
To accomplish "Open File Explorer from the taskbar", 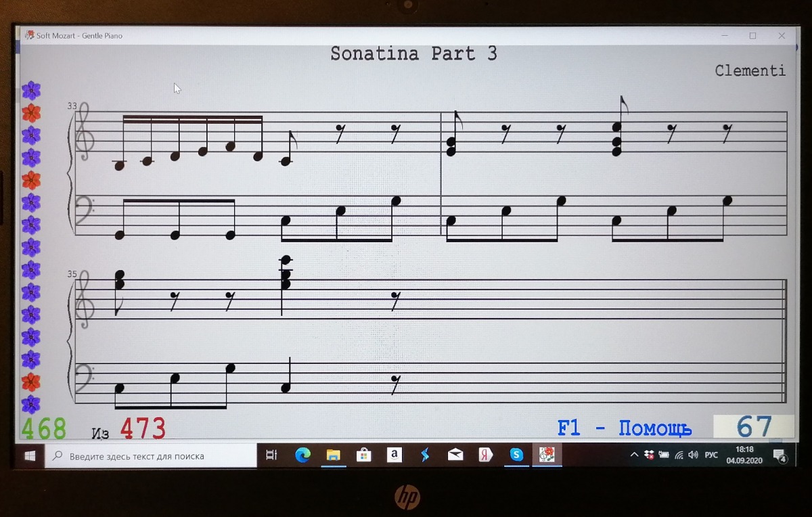I will (333, 455).
